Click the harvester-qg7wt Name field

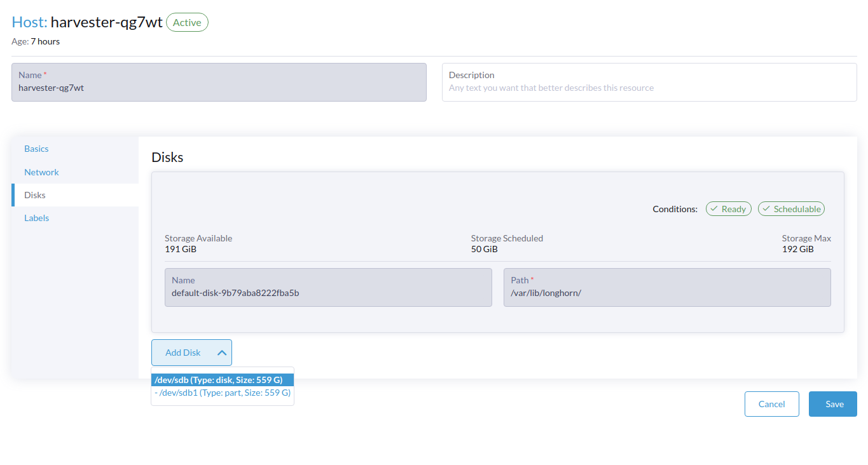(x=218, y=82)
